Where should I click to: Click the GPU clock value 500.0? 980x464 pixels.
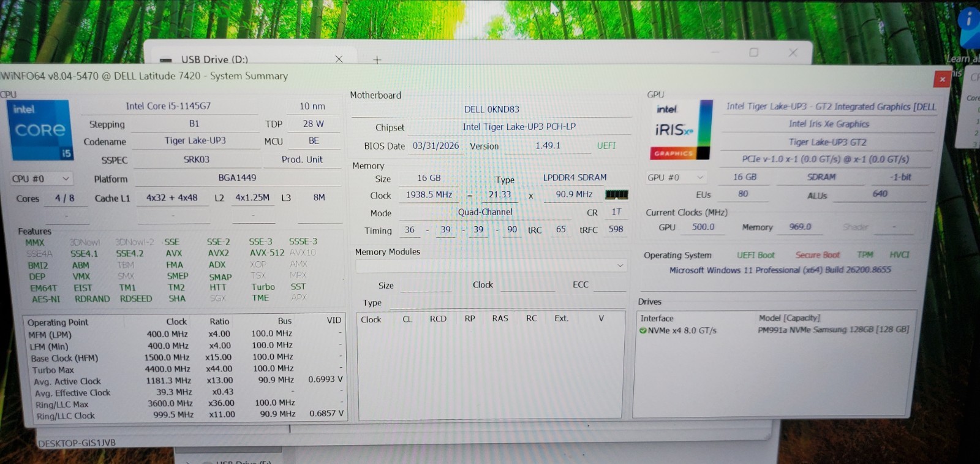[703, 227]
